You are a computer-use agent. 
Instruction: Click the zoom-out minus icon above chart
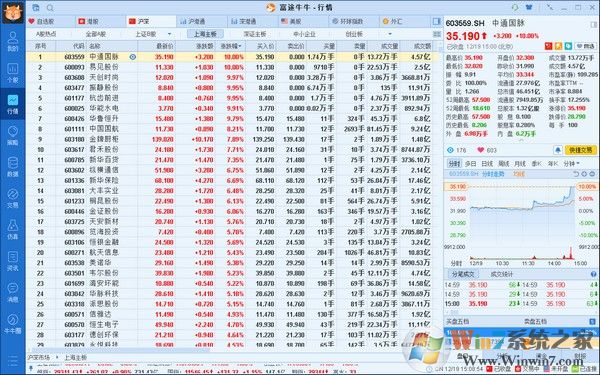[592, 174]
